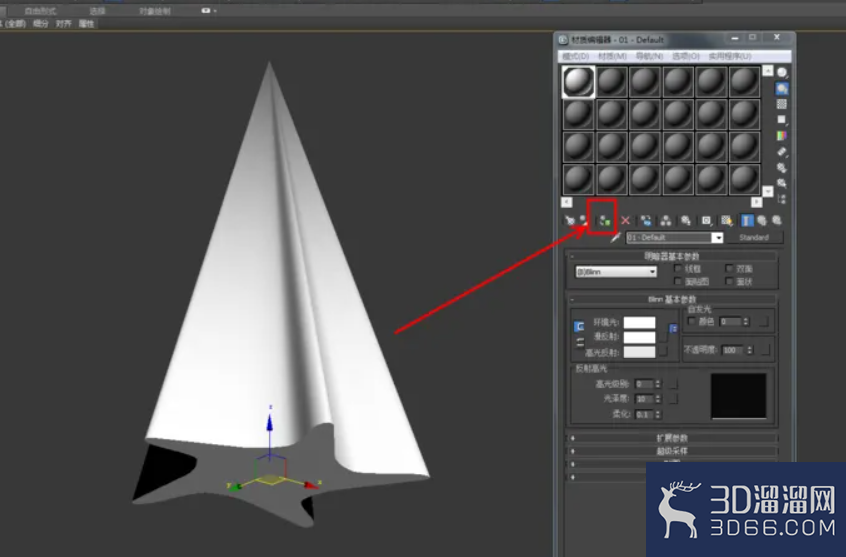The image size is (846, 557).
Task: Click the Make Preview icon
Action: pos(782,152)
